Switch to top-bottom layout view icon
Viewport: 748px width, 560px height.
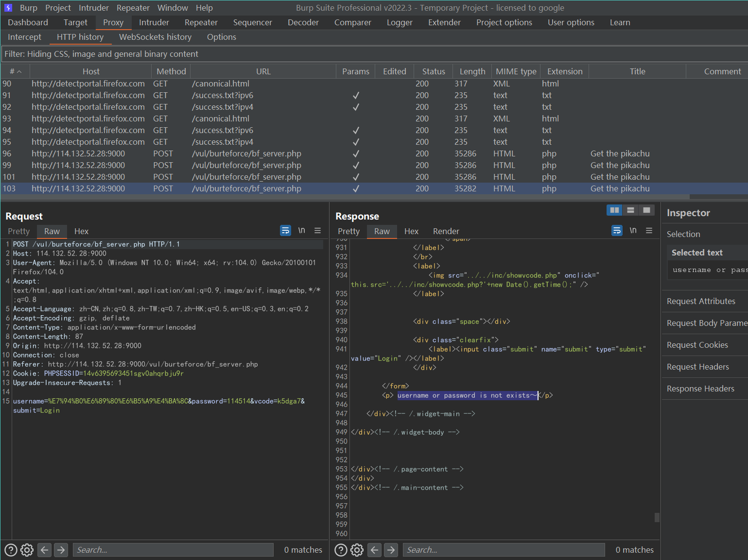(630, 210)
